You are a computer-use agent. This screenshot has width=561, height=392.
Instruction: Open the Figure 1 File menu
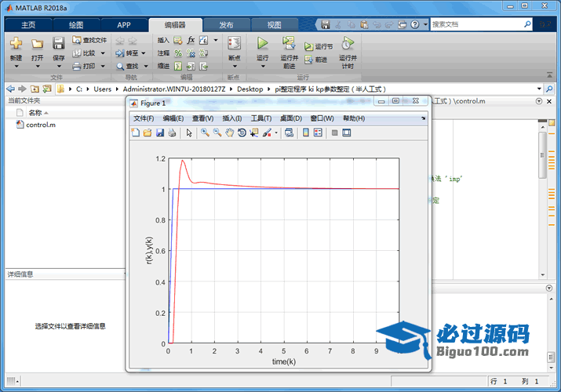[144, 118]
